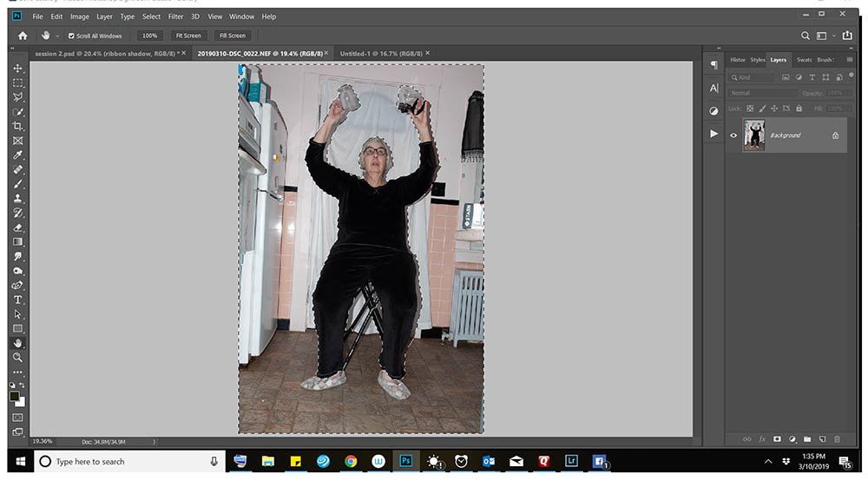This screenshot has width=868, height=487.
Task: Toggle type layer filter
Action: pyautogui.click(x=812, y=77)
